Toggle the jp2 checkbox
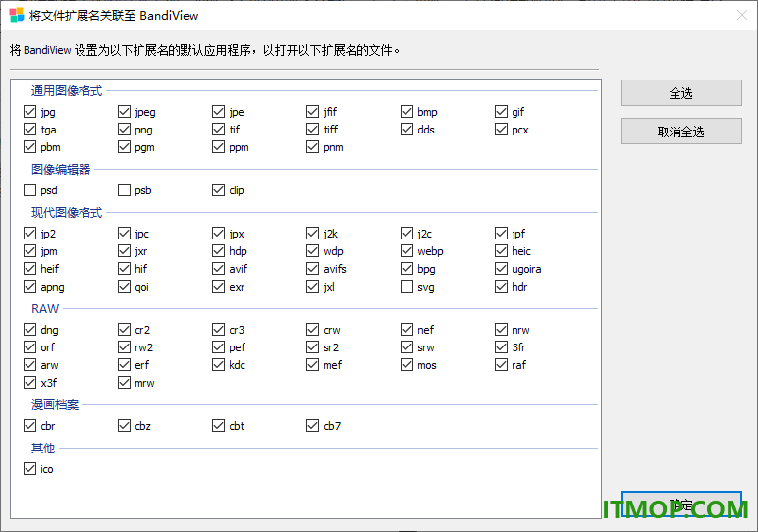The image size is (758, 532). 30,234
